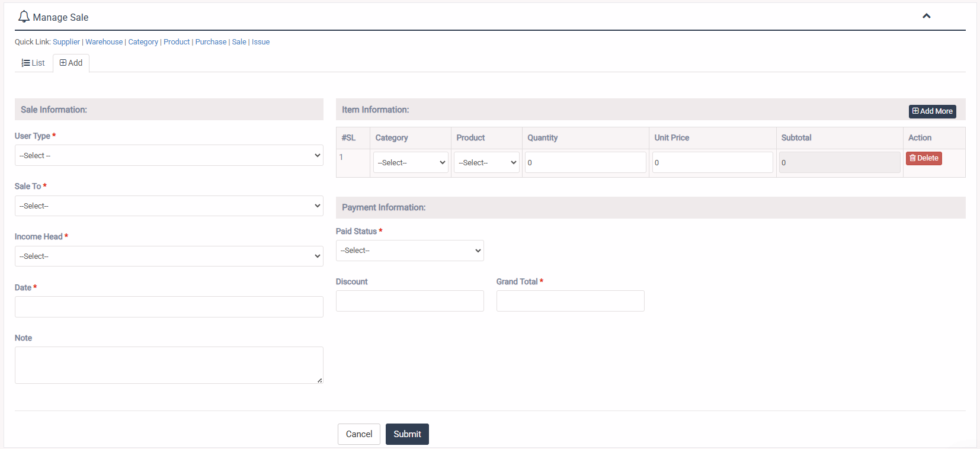This screenshot has height=449, width=980.
Task: Focus the Unit Price field
Action: [712, 162]
